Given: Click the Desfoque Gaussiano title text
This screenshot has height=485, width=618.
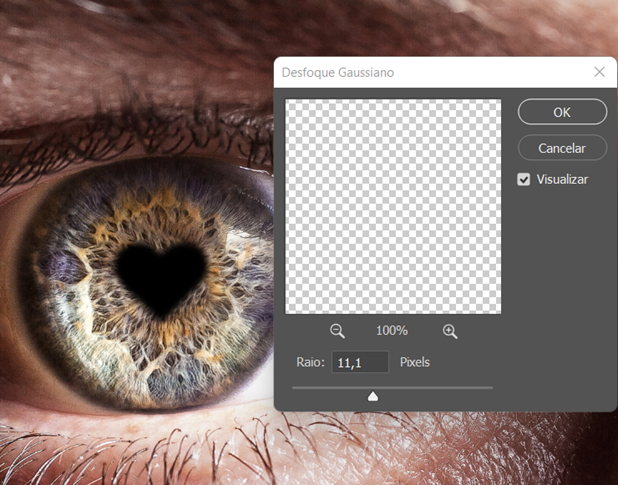Looking at the screenshot, I should point(338,72).
